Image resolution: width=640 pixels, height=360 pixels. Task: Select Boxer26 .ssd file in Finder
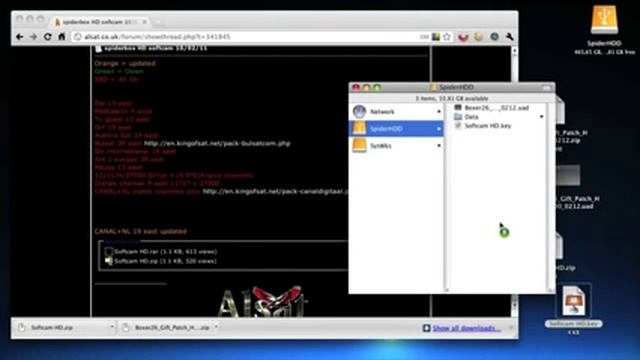pyautogui.click(x=497, y=108)
